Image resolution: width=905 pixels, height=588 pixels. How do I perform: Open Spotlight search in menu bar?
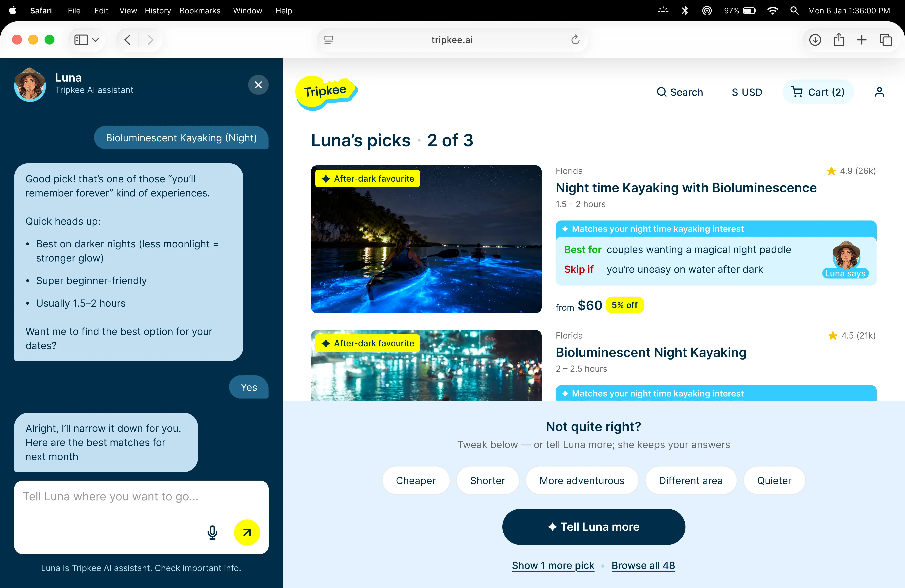(x=794, y=10)
